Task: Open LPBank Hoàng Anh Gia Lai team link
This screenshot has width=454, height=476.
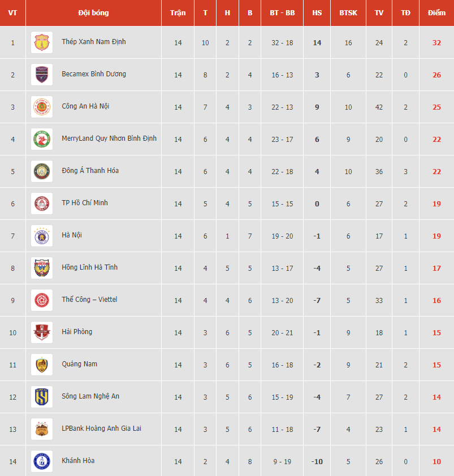Action: click(101, 429)
